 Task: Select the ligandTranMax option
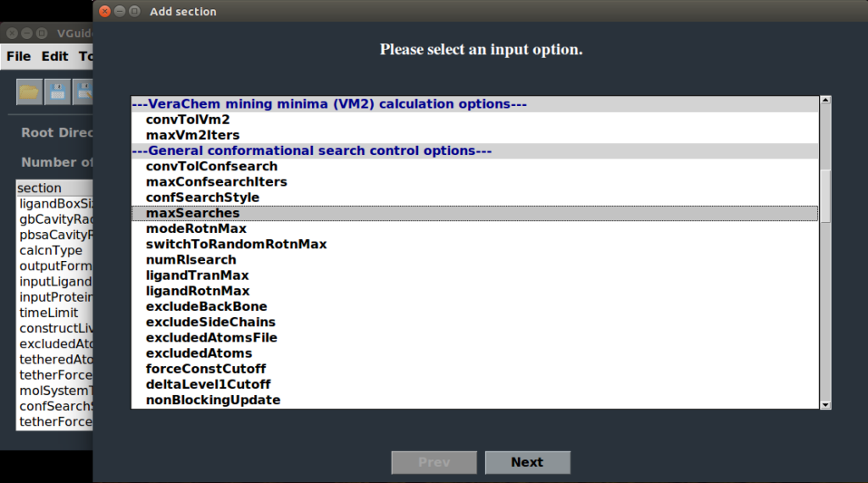click(x=475, y=275)
